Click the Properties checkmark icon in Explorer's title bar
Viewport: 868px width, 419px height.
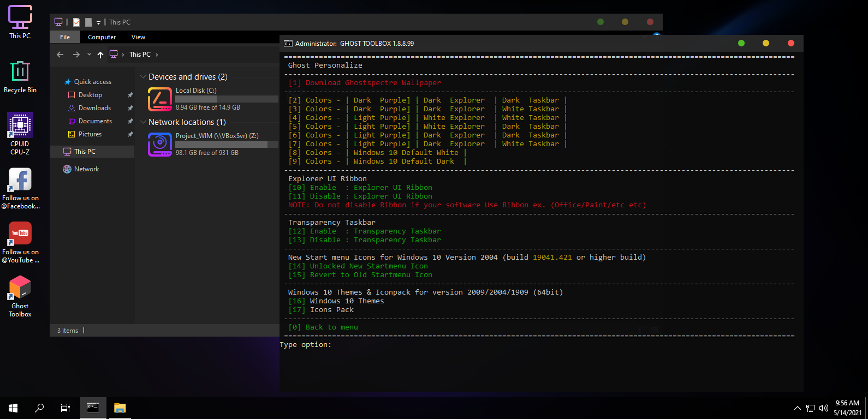76,22
